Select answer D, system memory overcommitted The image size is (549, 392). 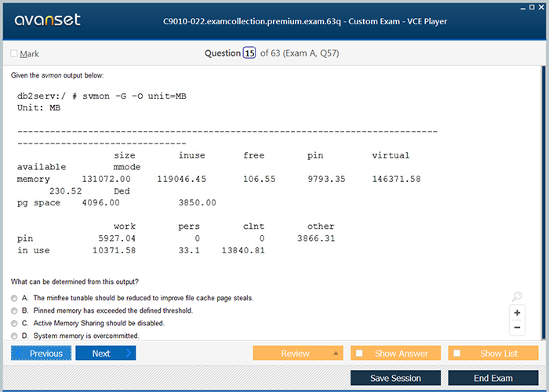(14, 336)
